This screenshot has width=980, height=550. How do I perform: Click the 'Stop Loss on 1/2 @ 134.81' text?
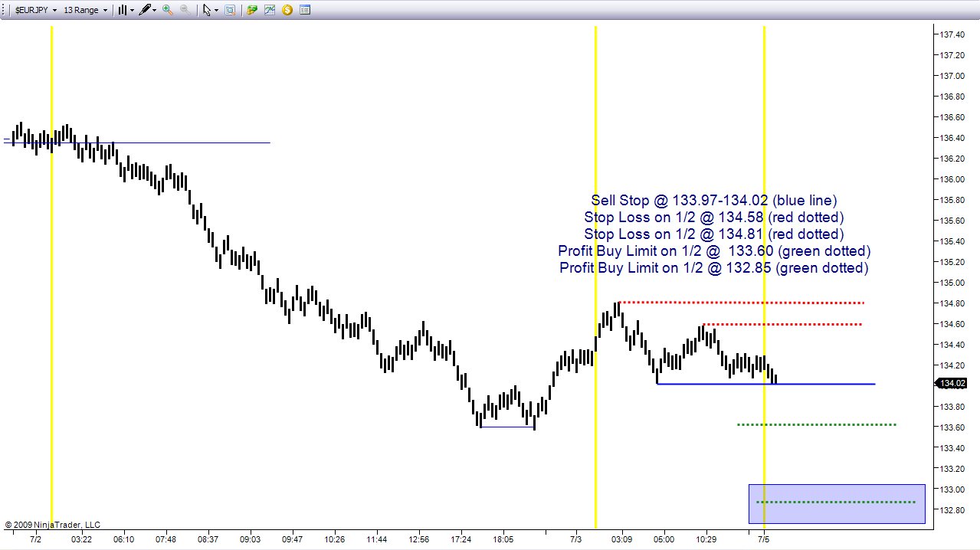(x=714, y=234)
